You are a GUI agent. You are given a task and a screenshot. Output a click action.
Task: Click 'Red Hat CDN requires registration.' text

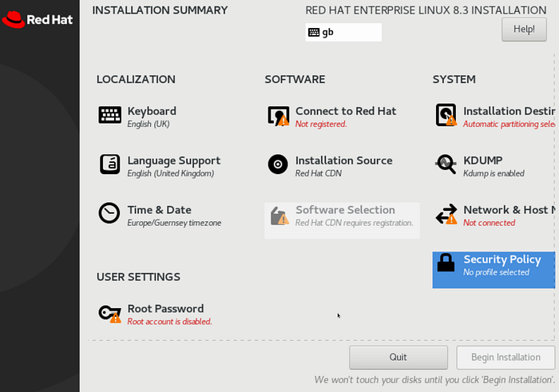[x=355, y=223]
